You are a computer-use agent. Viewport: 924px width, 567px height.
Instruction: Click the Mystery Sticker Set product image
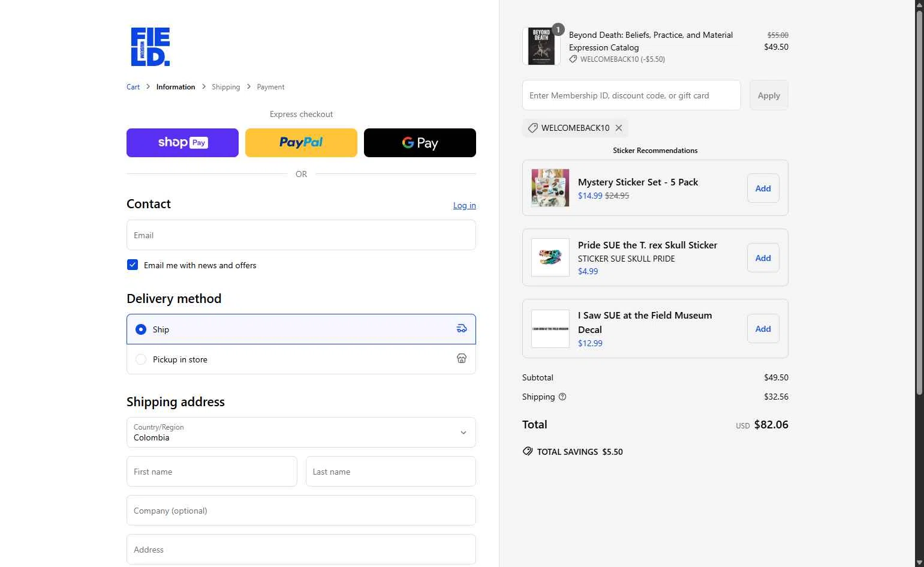click(x=550, y=188)
